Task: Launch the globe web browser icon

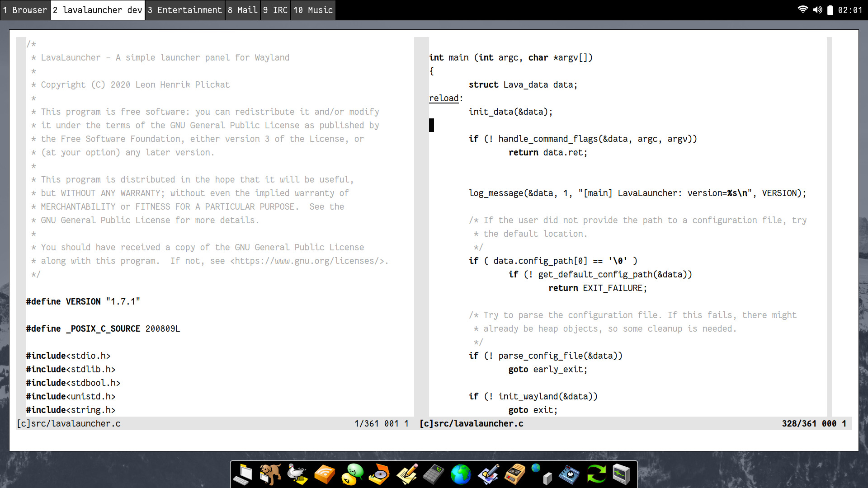Action: point(461,474)
